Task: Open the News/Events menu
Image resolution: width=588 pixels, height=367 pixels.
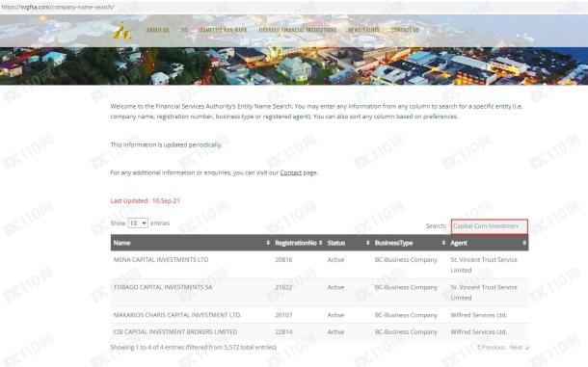Action: click(x=363, y=30)
